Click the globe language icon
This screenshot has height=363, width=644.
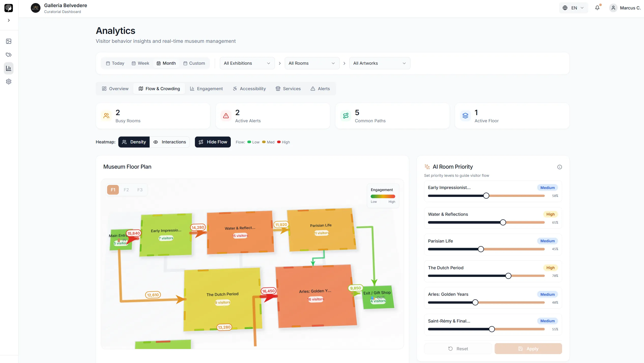[x=565, y=8]
